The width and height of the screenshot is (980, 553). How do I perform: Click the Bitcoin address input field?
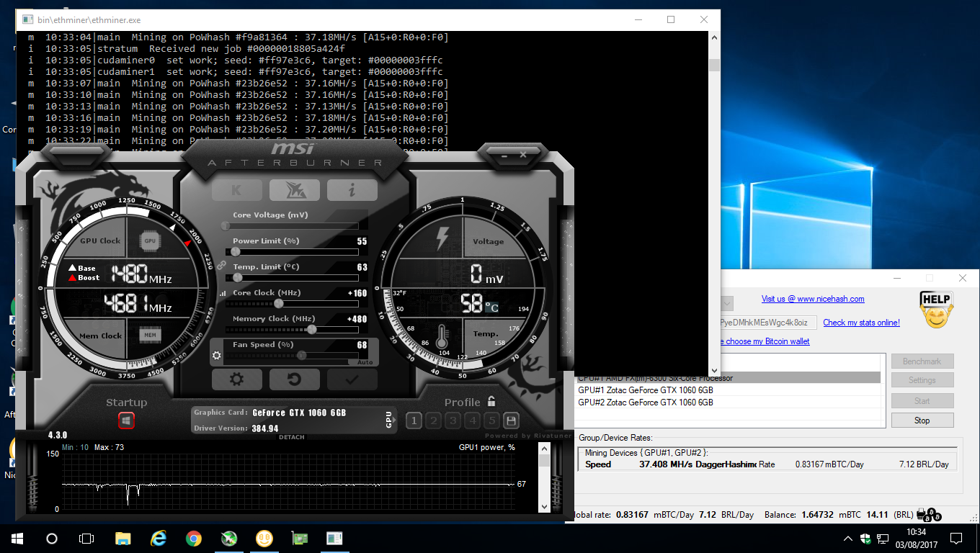click(768, 323)
